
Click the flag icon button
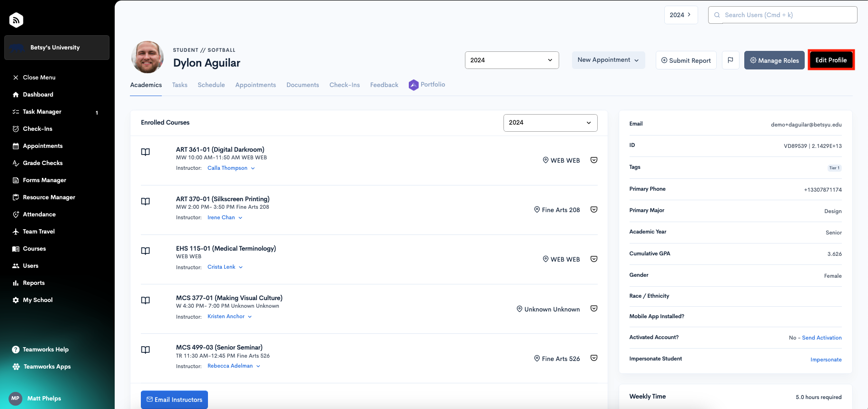coord(730,60)
